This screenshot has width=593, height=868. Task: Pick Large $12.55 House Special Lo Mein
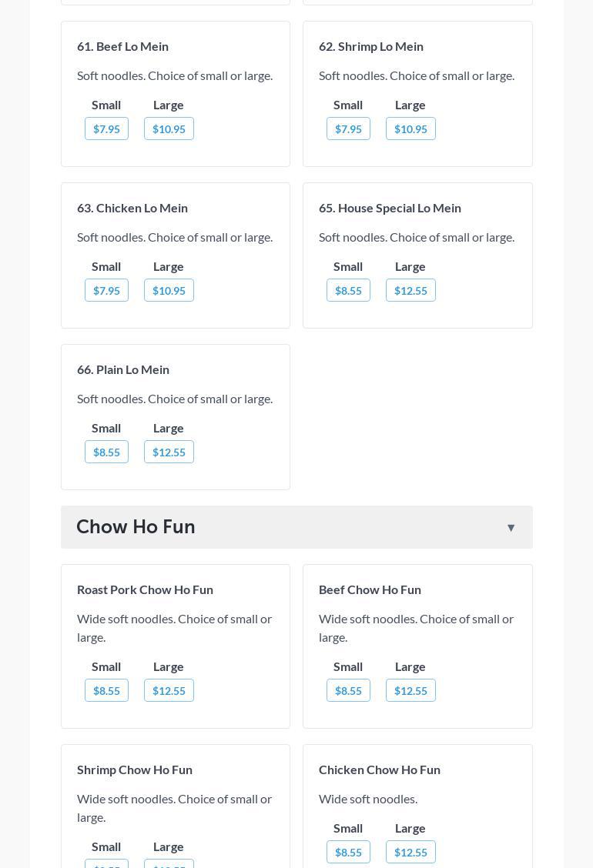410,291
